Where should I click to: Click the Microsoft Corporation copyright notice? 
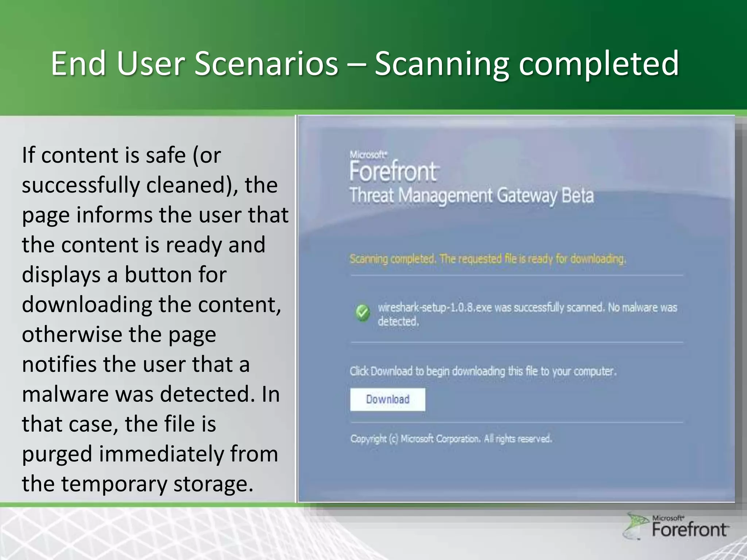click(x=451, y=439)
